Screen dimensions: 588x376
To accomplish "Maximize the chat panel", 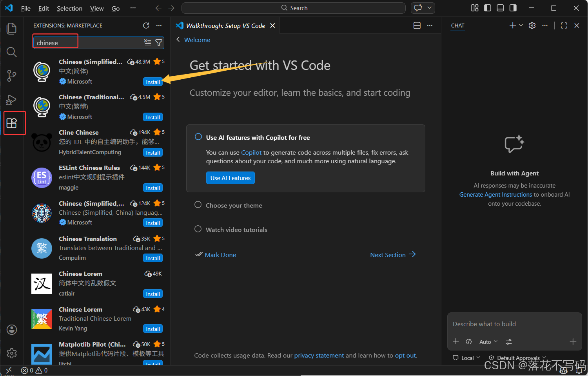I will point(564,26).
